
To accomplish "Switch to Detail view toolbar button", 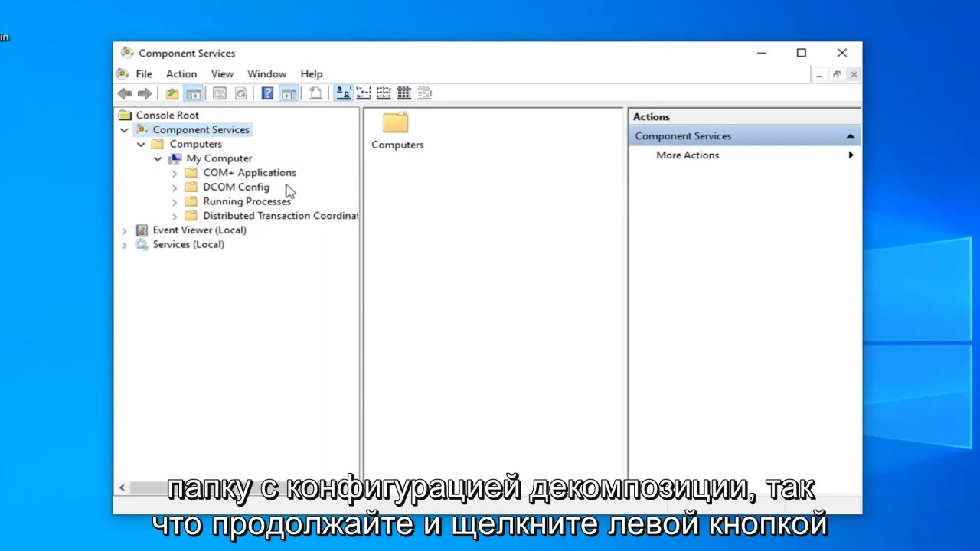I will click(x=404, y=93).
